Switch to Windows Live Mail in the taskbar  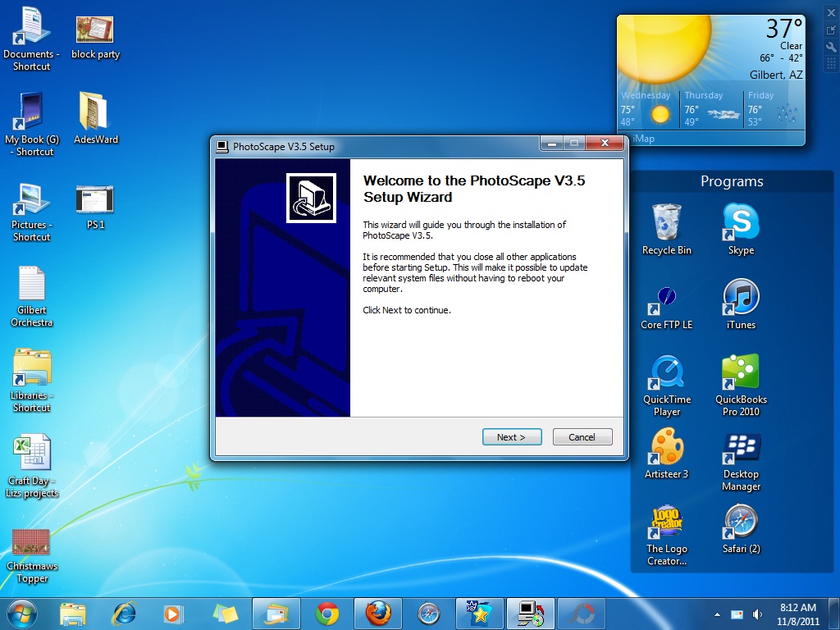click(x=276, y=614)
